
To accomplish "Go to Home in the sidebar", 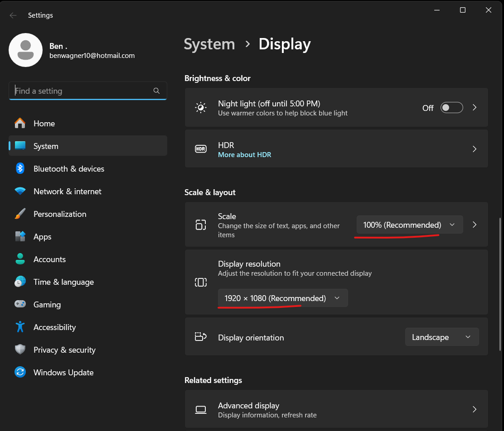I will [88, 123].
